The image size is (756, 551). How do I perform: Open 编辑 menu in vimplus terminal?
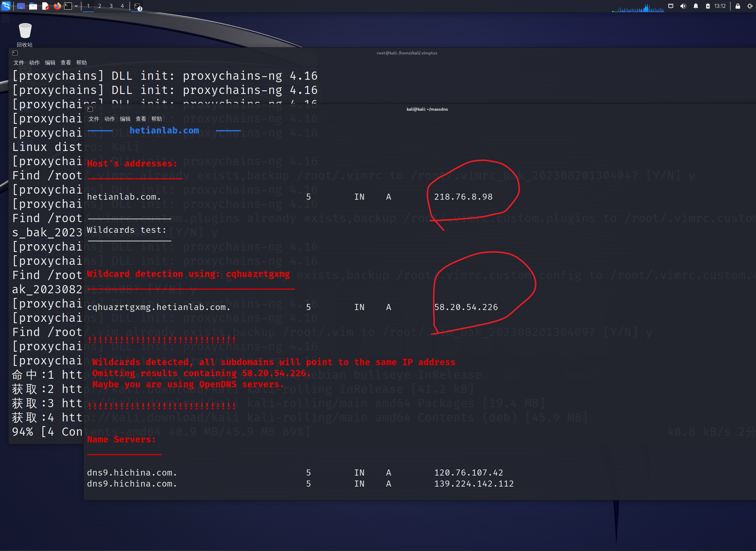pyautogui.click(x=50, y=63)
